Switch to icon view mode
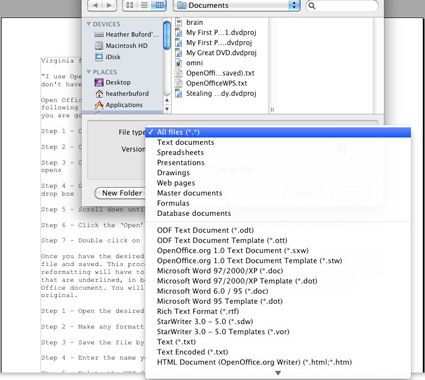The width and height of the screenshot is (425, 380). 130,5
